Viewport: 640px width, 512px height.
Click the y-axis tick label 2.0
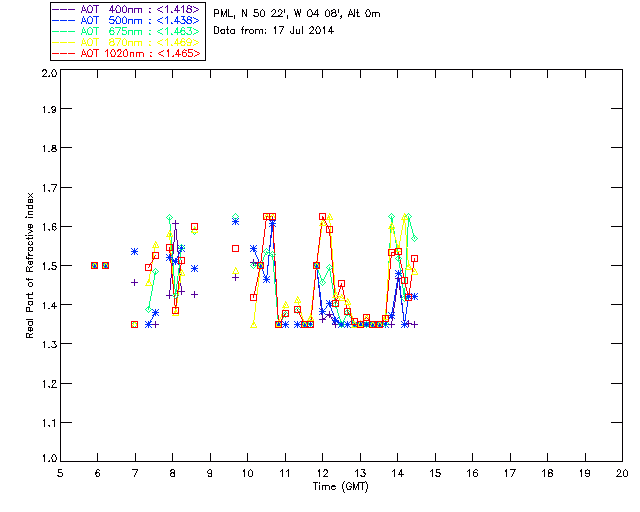pyautogui.click(x=49, y=73)
